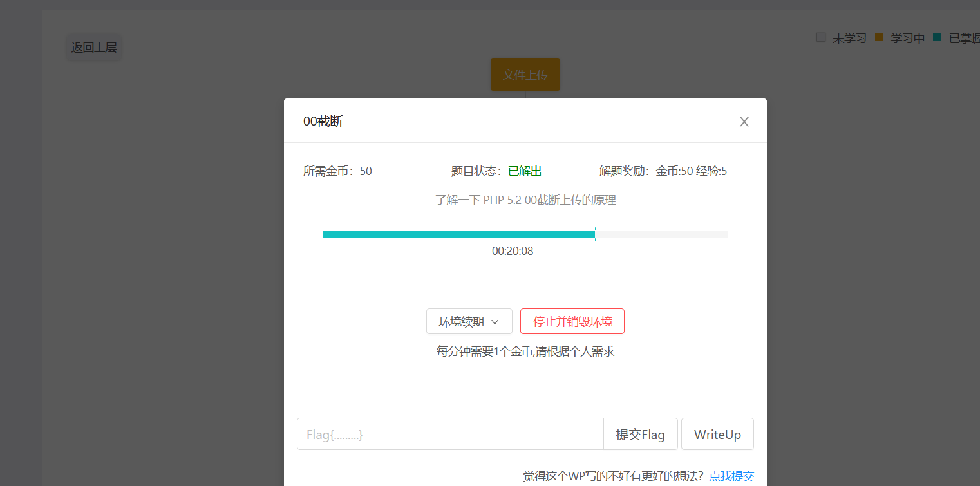Click the 未学习 legend label
Image resolution: width=980 pixels, height=486 pixels.
(x=850, y=39)
